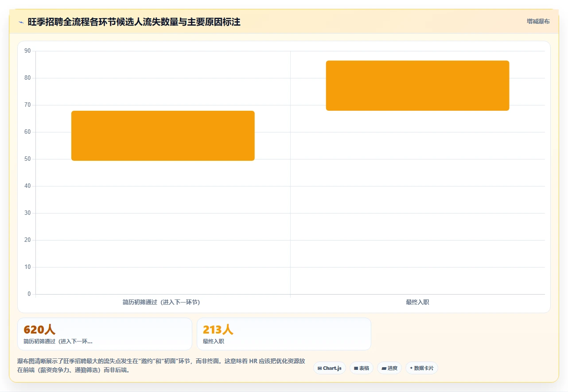Image resolution: width=568 pixels, height=392 pixels.
Task: Click the orange bar for 简历初筛通过
Action: pyautogui.click(x=163, y=136)
